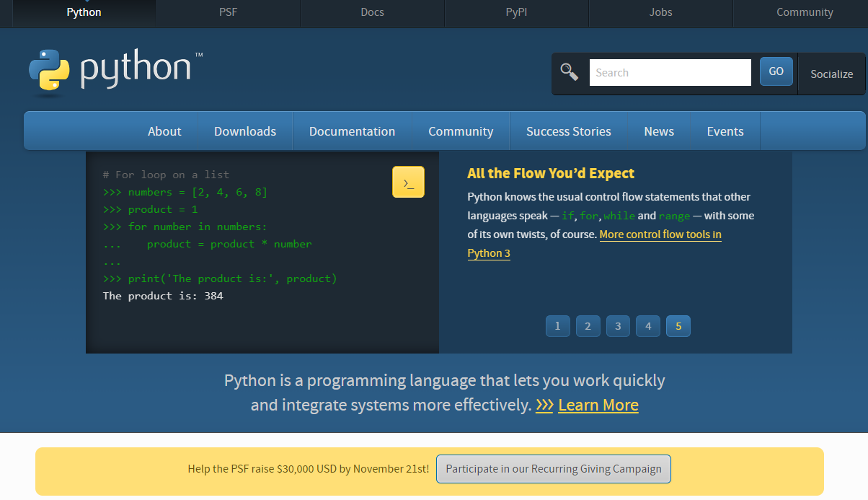Select slide 5 of the code carousel

click(x=678, y=326)
